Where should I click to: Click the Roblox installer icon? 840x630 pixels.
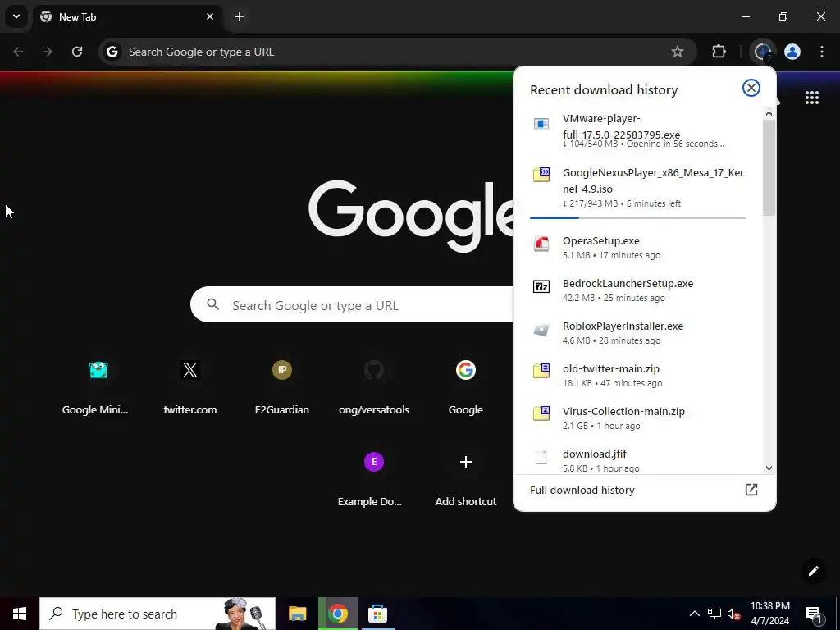[x=541, y=330]
